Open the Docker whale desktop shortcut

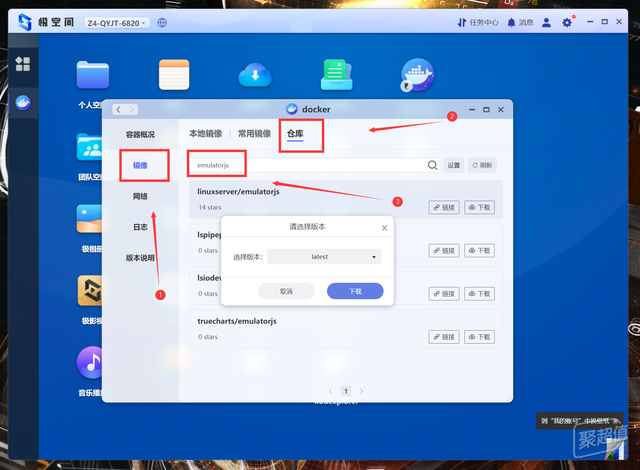[417, 75]
